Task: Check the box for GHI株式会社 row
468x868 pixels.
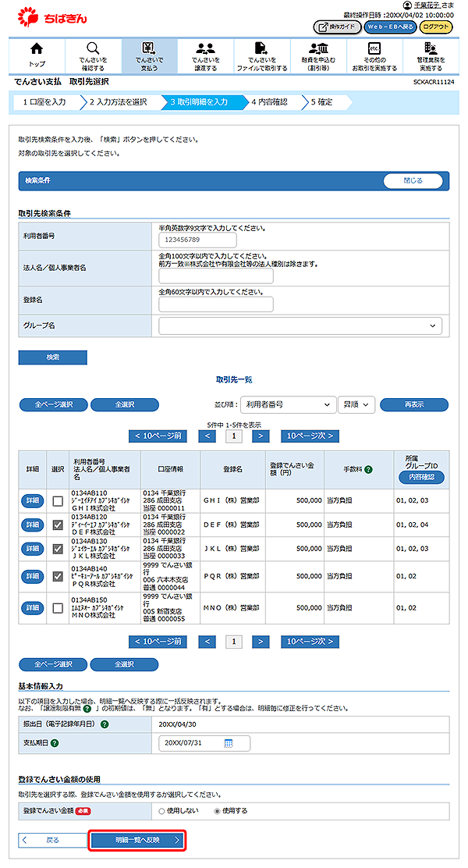Action: [58, 501]
